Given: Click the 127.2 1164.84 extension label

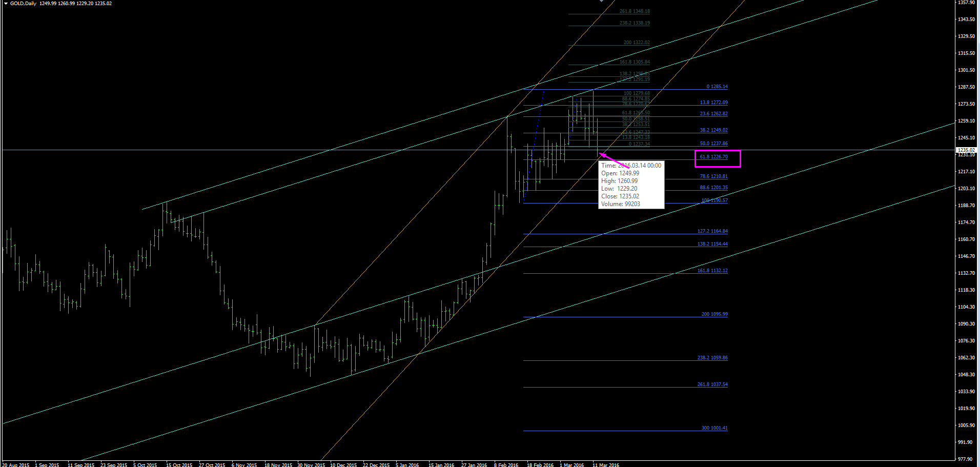Looking at the screenshot, I should click(x=712, y=231).
